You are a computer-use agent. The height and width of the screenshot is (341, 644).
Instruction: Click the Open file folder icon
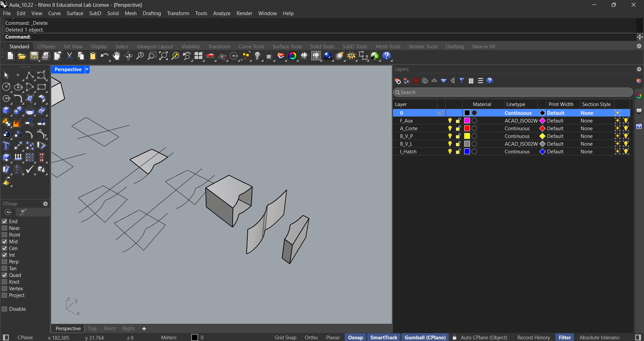click(22, 56)
